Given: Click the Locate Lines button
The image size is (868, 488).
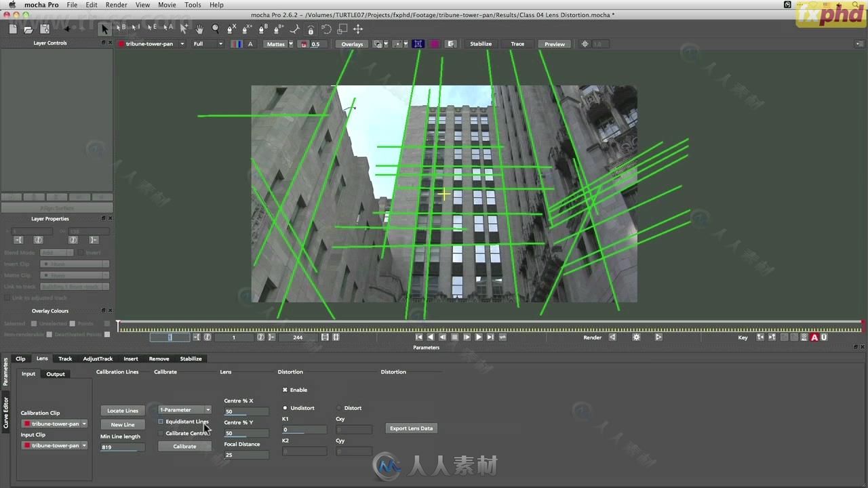Looking at the screenshot, I should pyautogui.click(x=123, y=410).
